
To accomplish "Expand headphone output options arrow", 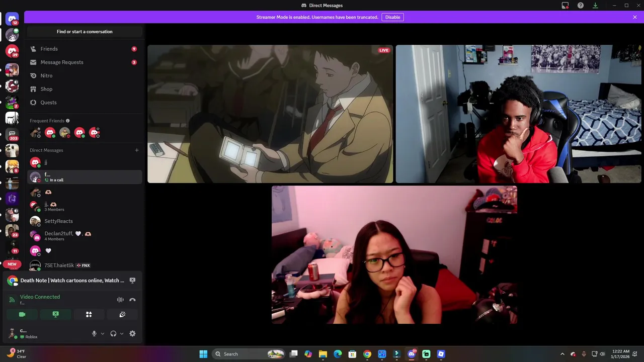I will (x=122, y=334).
